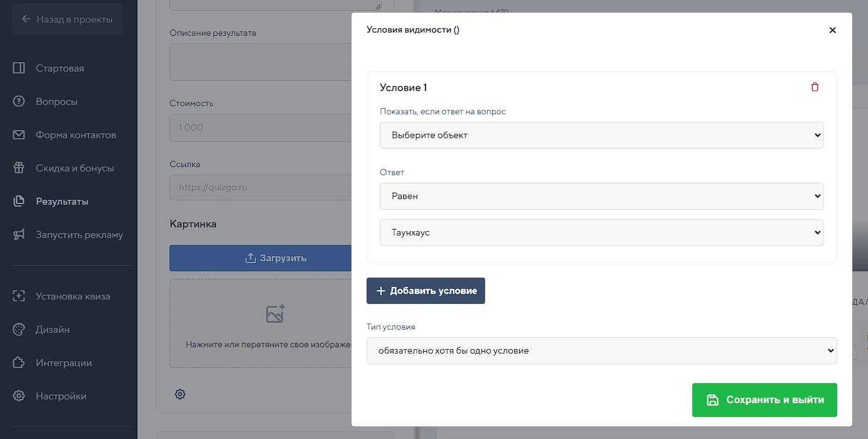The height and width of the screenshot is (439, 868).
Task: Open the Стартовая sidebar section
Action: tap(60, 68)
